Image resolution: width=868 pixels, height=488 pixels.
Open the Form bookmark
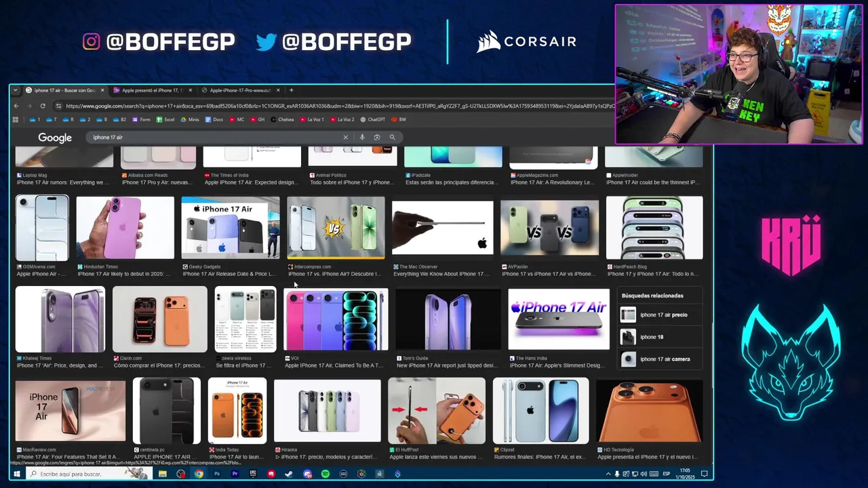click(142, 119)
